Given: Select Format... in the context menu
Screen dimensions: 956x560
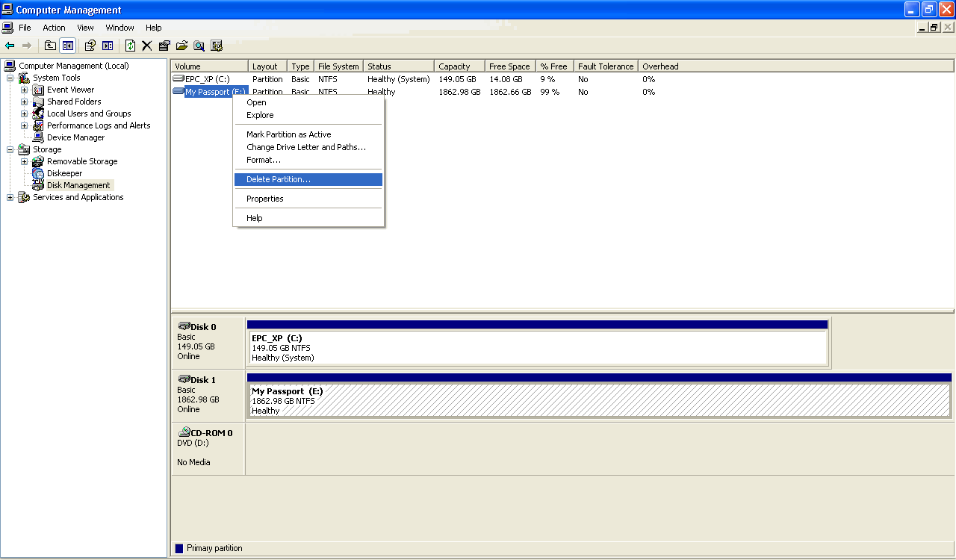Looking at the screenshot, I should point(264,160).
